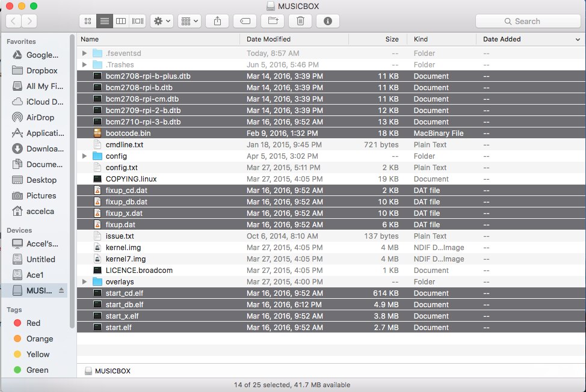Open AirDrop from sidebar favorites
Image resolution: width=586 pixels, height=392 pixels.
(x=40, y=118)
